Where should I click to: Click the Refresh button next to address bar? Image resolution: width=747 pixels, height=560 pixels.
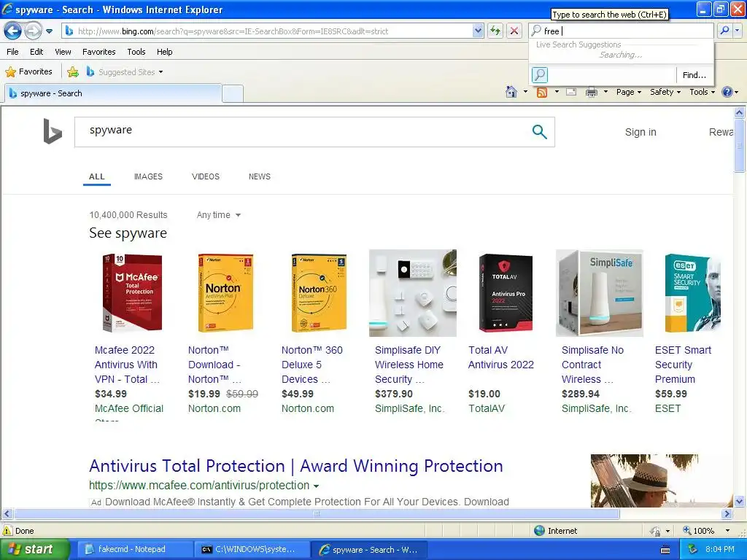point(495,31)
